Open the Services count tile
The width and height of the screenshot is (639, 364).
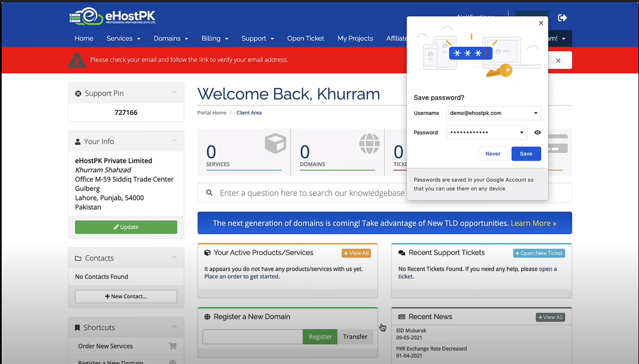[x=244, y=152]
